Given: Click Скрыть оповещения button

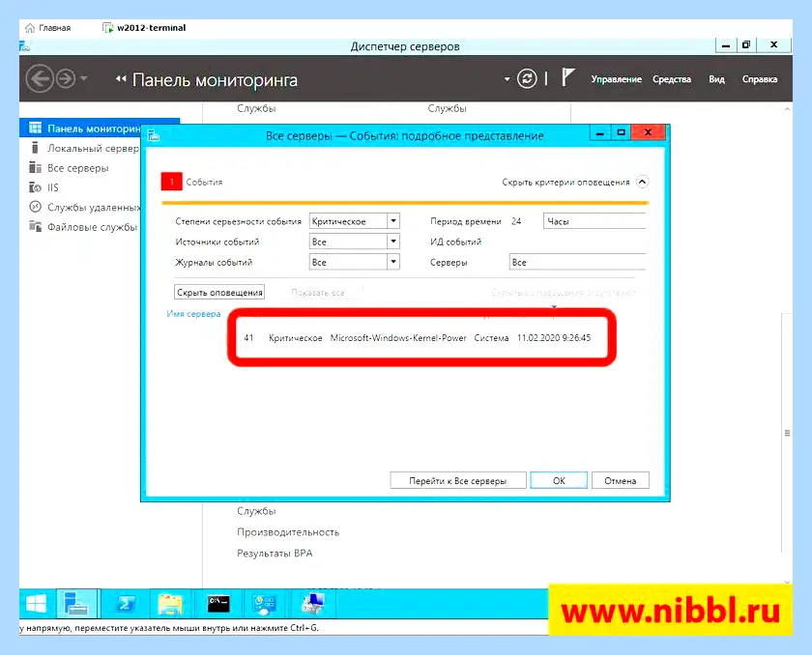Looking at the screenshot, I should point(219,292).
